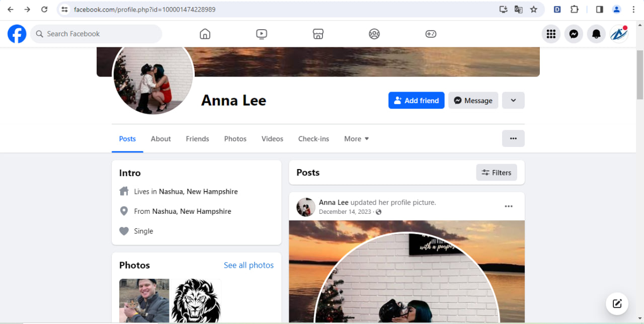The image size is (644, 324).
Task: Switch to the Posts tab
Action: pos(127,139)
